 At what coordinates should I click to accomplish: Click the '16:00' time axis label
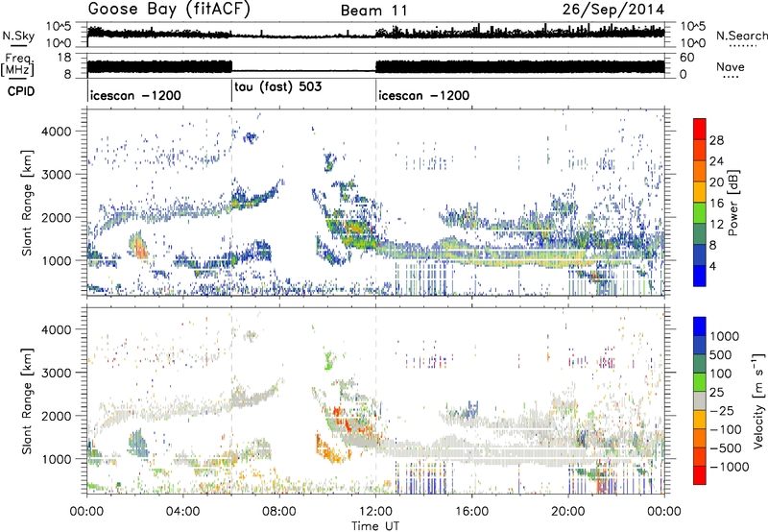click(x=471, y=512)
